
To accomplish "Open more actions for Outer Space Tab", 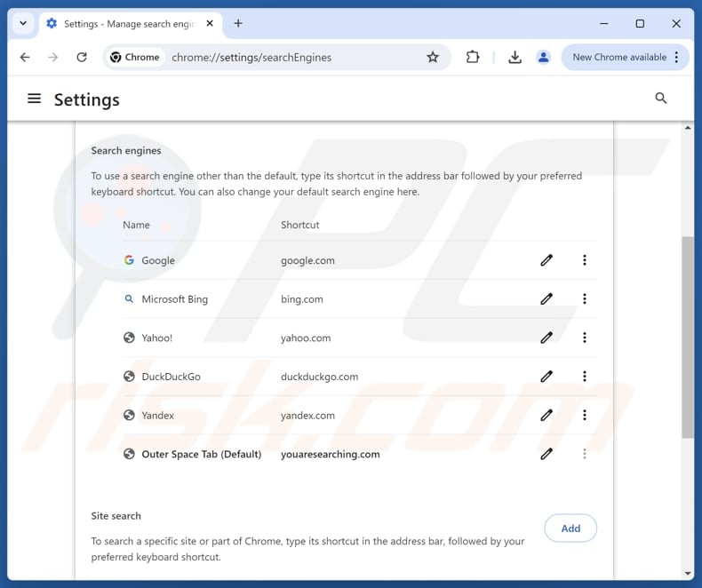I will tap(584, 454).
